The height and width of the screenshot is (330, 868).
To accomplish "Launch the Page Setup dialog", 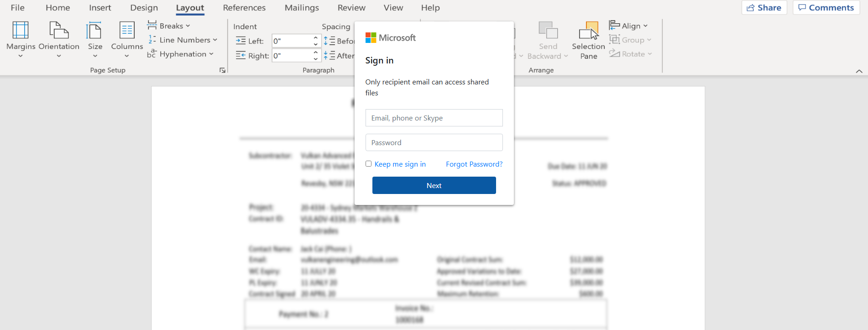I will click(x=222, y=70).
